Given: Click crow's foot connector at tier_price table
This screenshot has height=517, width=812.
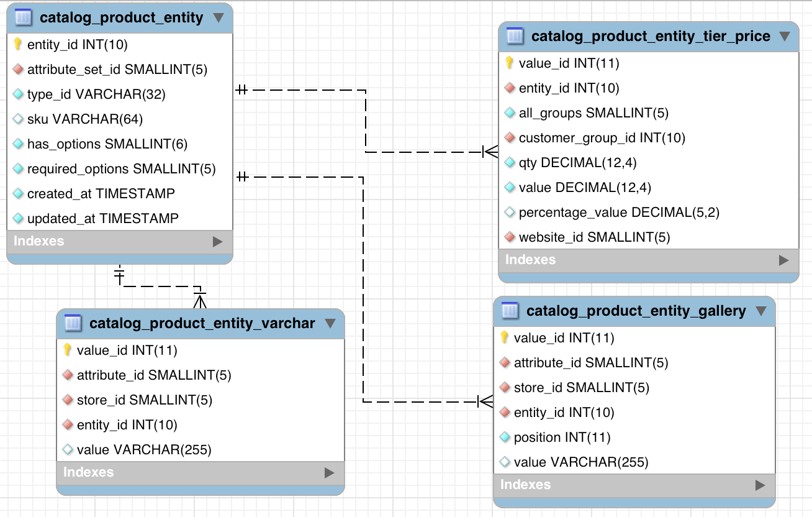Looking at the screenshot, I should coord(490,152).
